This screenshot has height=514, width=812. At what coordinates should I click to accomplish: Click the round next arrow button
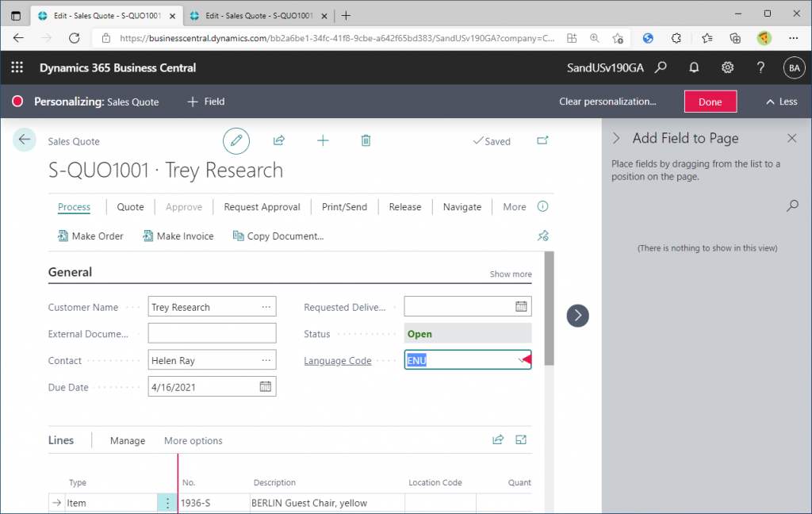(x=578, y=316)
